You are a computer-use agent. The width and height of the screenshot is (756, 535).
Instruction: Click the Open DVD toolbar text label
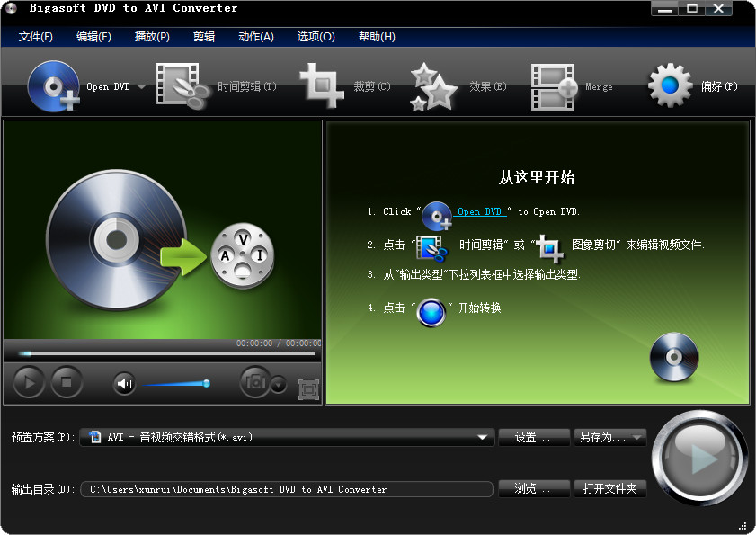(108, 87)
